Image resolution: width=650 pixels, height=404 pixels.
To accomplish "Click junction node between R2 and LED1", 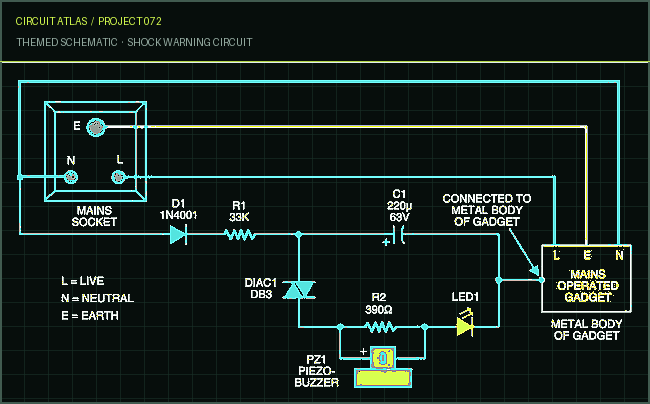I will [424, 327].
